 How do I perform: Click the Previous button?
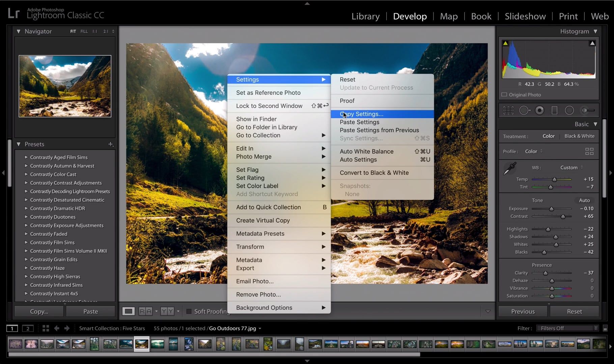tap(523, 311)
